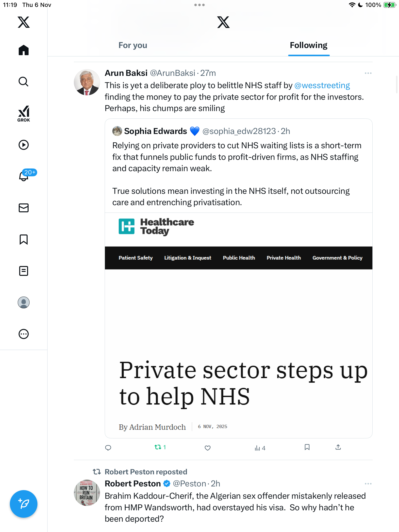Open more options on Arun Baksi's post

(368, 73)
